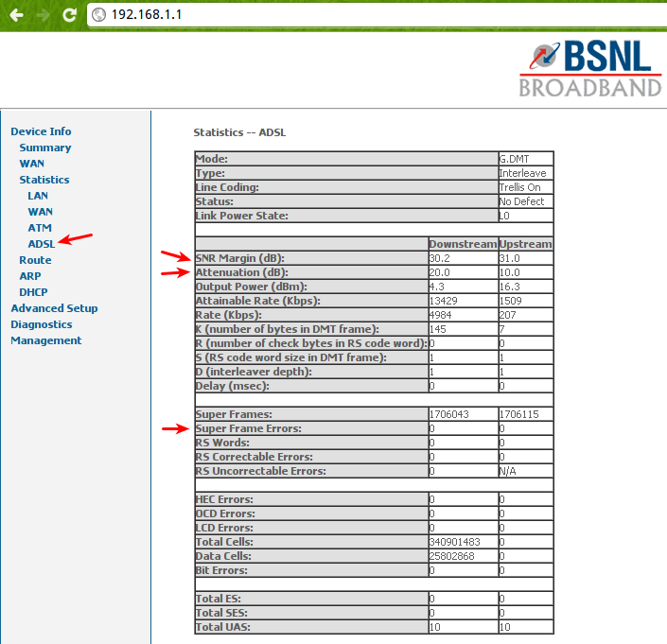Open Device Info in the sidebar
Viewport: 667px width, 644px height.
41,131
